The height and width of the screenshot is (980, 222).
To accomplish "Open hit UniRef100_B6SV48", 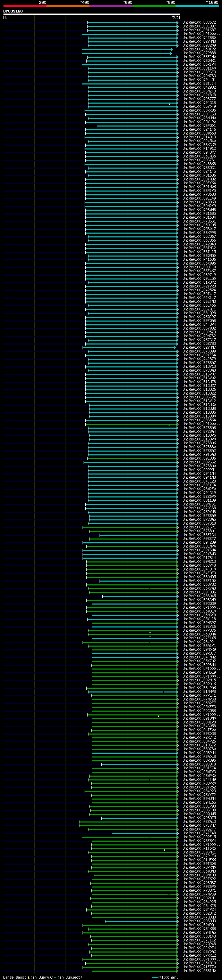I will (x=199, y=565).
